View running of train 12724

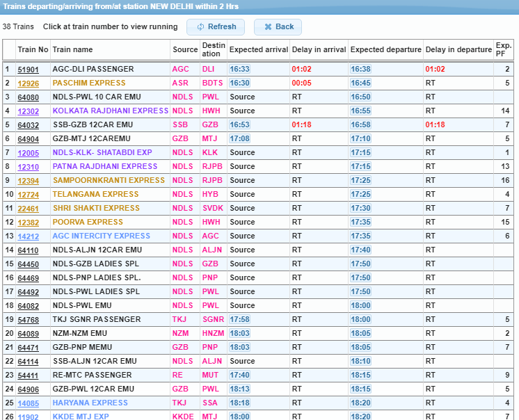(x=28, y=195)
